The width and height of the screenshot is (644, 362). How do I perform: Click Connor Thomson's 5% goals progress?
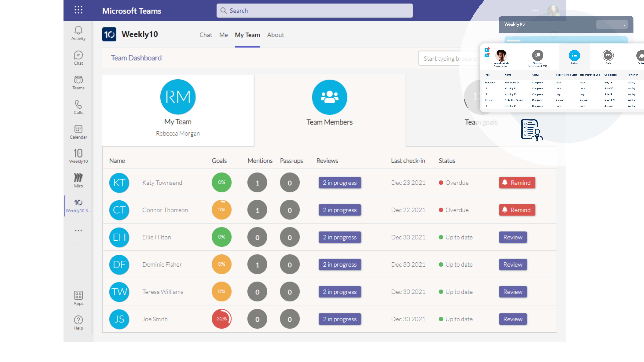click(221, 210)
